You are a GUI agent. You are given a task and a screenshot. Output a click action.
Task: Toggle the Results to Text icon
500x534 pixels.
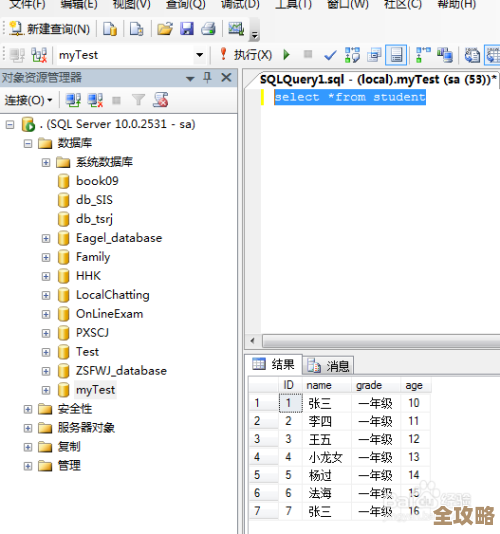pos(472,55)
